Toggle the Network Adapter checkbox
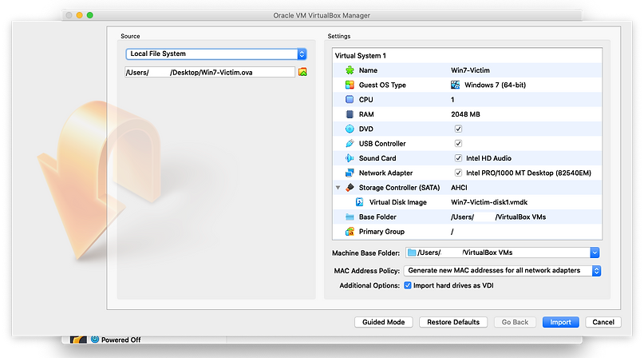 pos(458,173)
